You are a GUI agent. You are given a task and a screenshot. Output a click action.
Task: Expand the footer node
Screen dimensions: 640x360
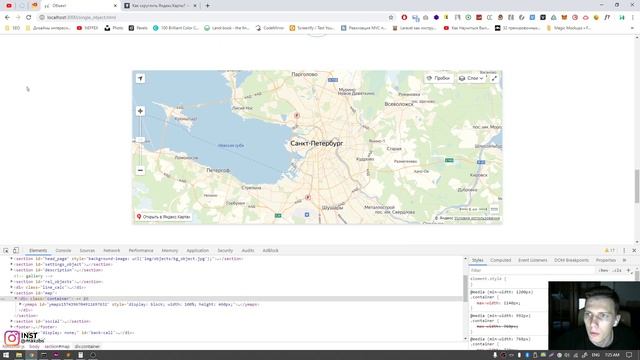(x=11, y=327)
